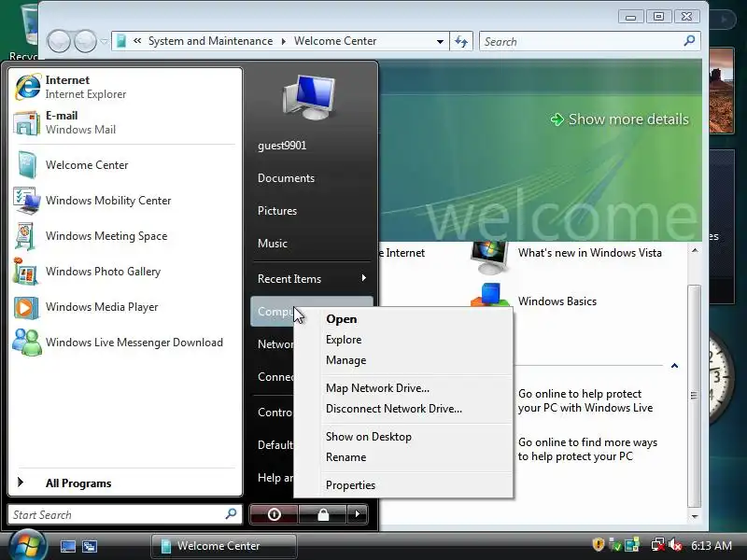Click the 6:13 AM taskbar clock
Image resolution: width=747 pixels, height=560 pixels.
click(712, 545)
